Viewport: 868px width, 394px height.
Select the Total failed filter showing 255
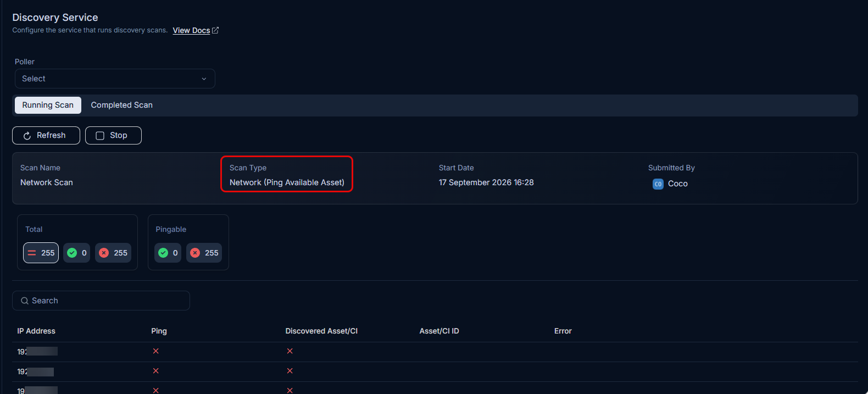point(113,253)
